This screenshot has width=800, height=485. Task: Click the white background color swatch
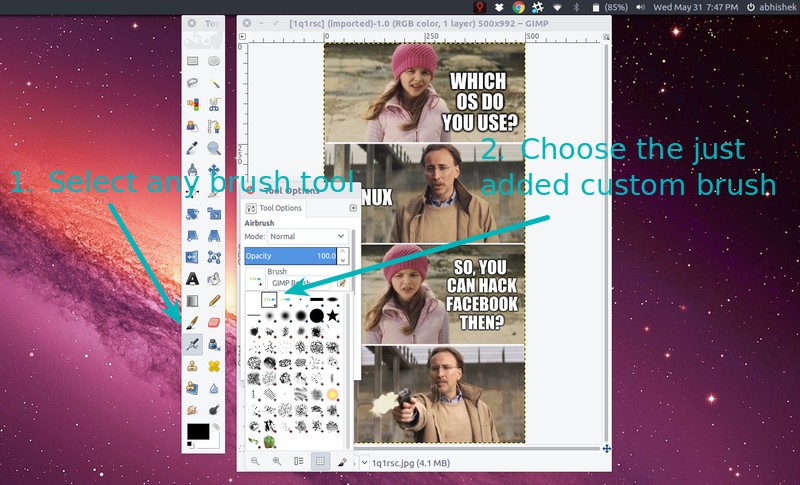pos(215,442)
